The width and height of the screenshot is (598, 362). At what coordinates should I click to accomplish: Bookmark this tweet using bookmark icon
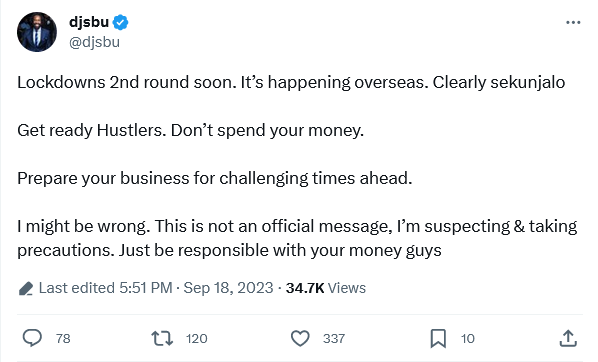(438, 338)
